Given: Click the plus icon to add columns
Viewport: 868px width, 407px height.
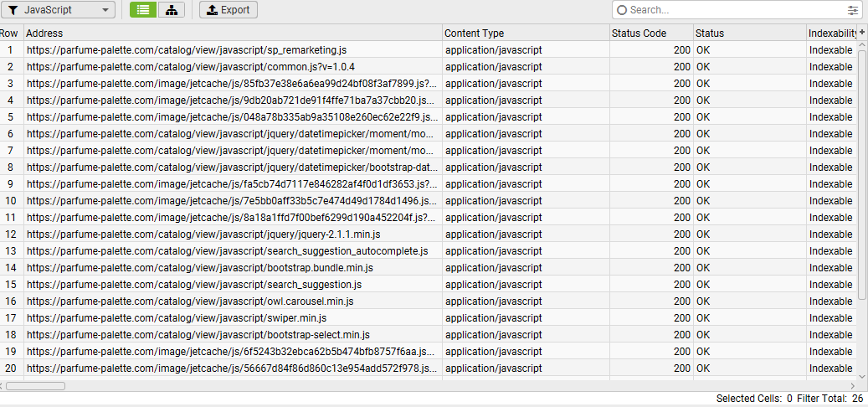Looking at the screenshot, I should [x=862, y=33].
